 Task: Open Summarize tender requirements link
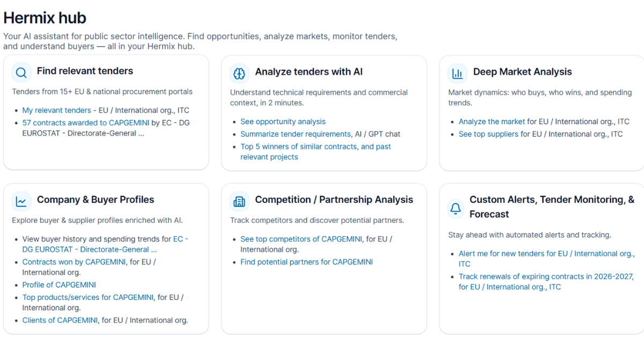click(296, 134)
